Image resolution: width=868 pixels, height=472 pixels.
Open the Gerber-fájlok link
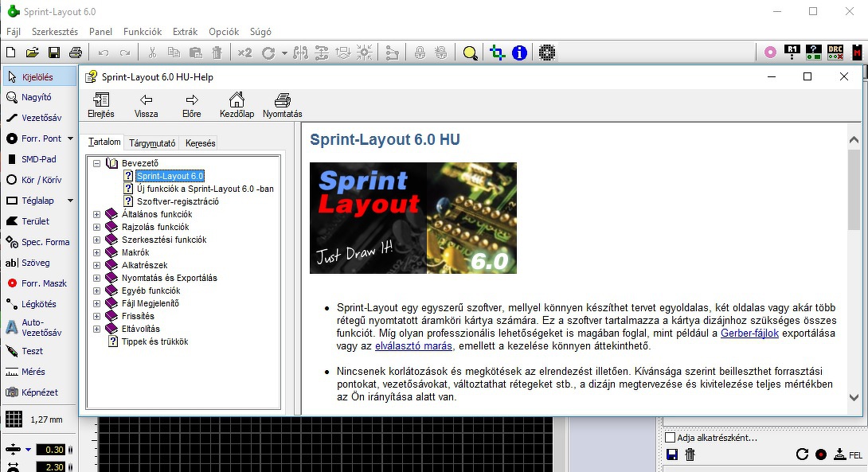(749, 334)
